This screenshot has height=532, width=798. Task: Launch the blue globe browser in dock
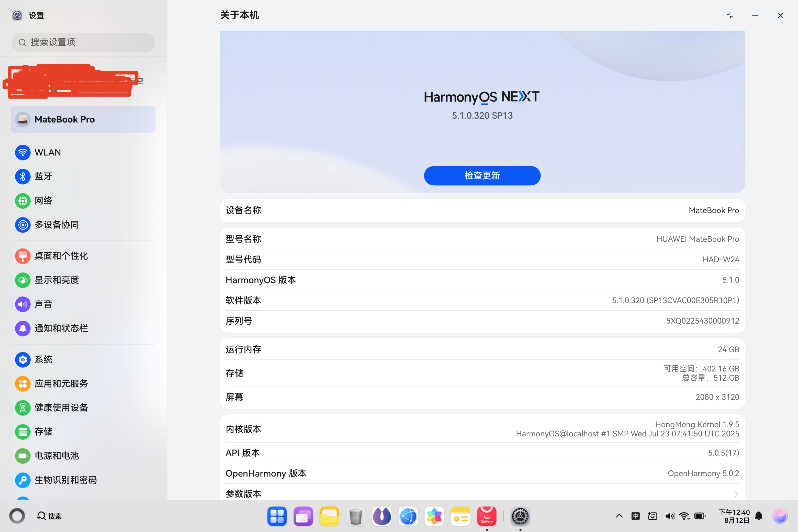click(x=408, y=516)
